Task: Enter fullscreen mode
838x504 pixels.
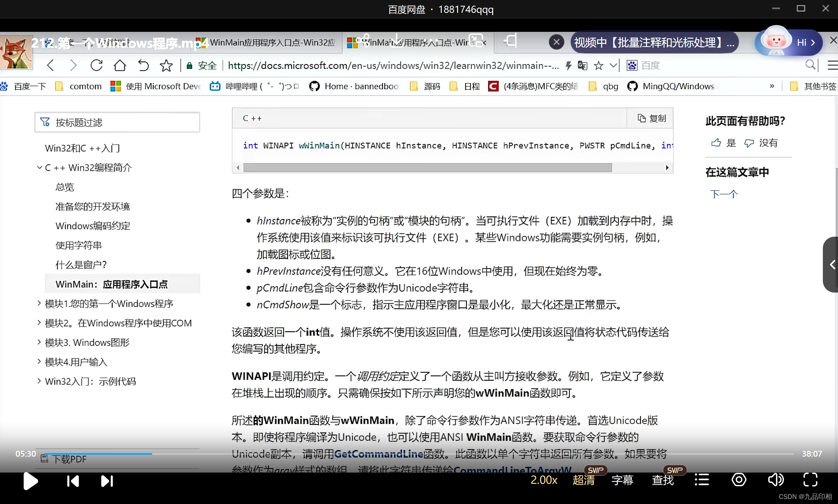Action: pos(810,480)
